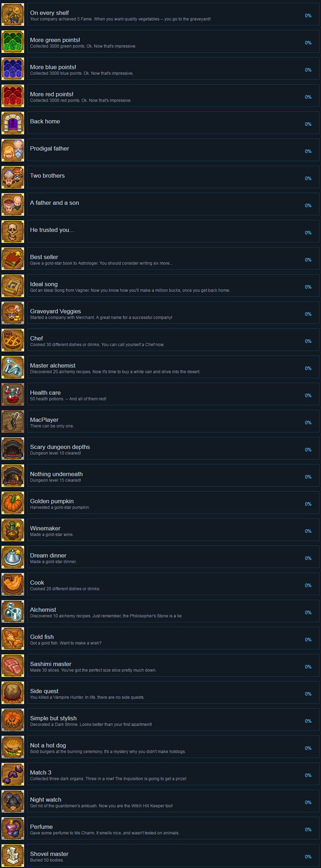Click the Night watch percentage value
Image resolution: width=321 pixels, height=868 pixels.
pos(308,802)
